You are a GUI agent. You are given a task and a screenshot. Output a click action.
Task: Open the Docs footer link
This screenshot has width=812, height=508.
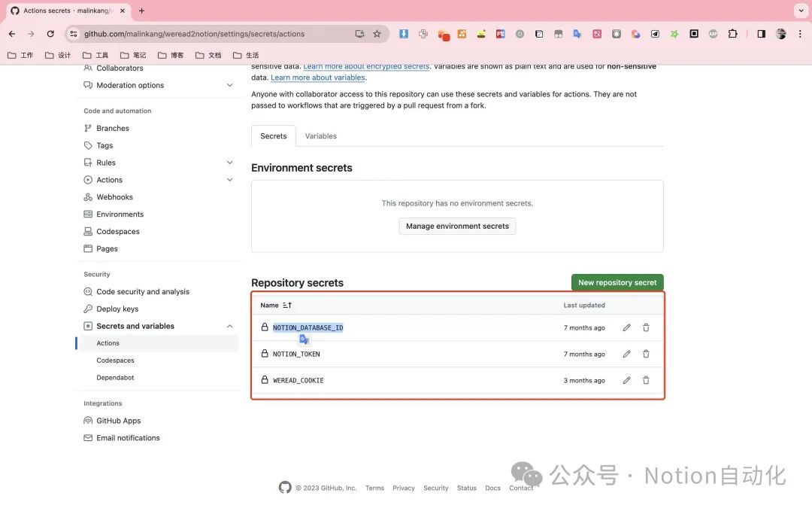click(492, 488)
